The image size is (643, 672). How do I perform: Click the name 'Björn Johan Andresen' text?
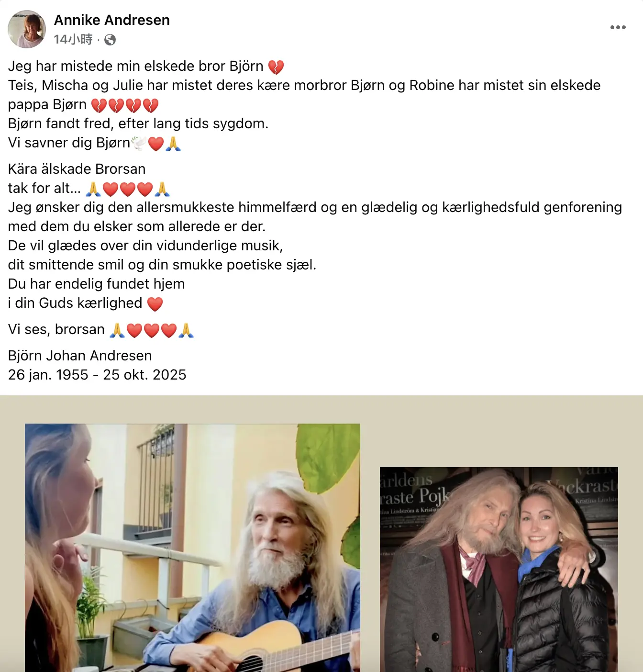tap(80, 356)
